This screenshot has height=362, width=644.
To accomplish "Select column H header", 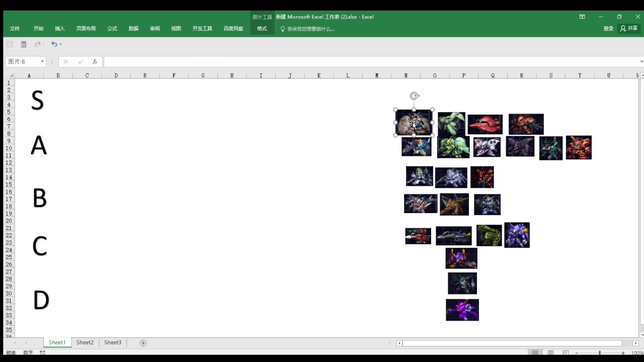I will pyautogui.click(x=232, y=75).
